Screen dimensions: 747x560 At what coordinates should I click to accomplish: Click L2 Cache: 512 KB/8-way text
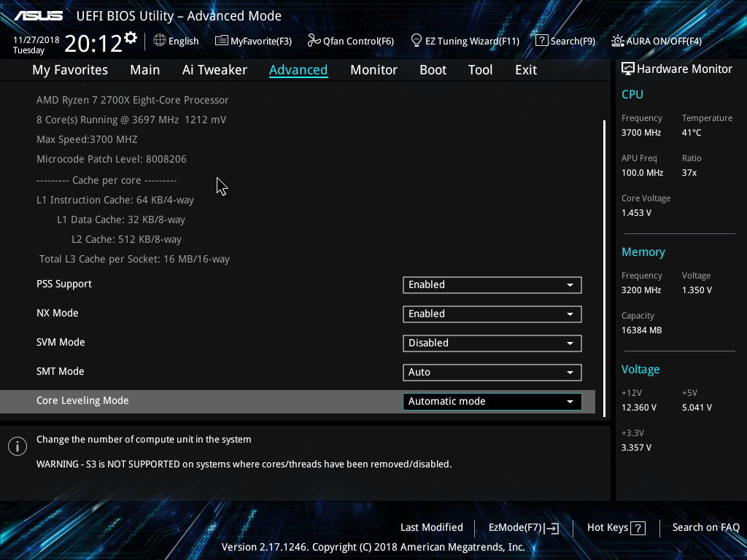[x=126, y=239]
